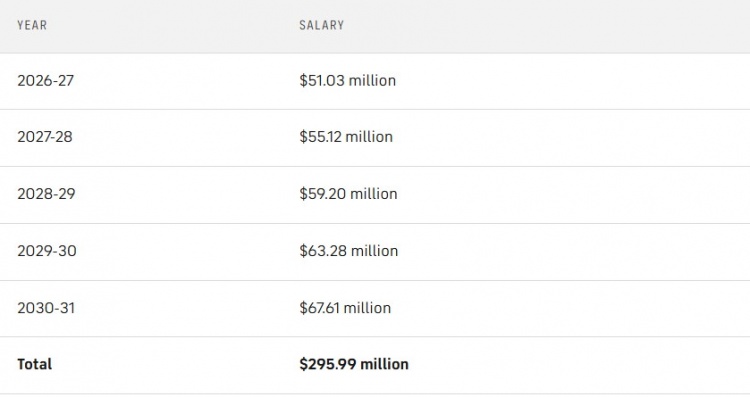The image size is (750, 397).
Task: Select the $51.03 million salary cell
Action: (x=348, y=80)
